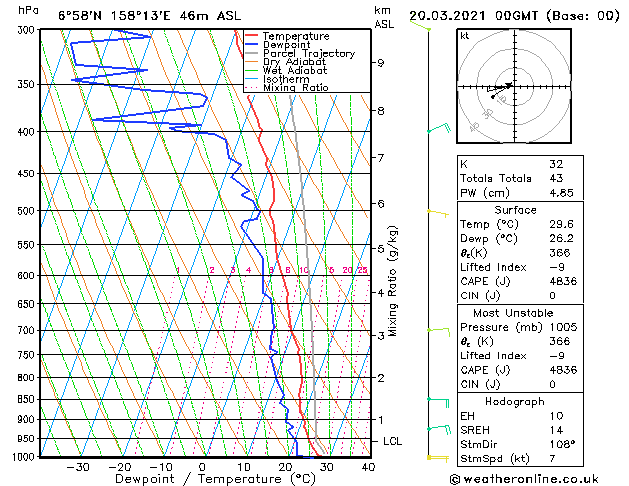
Task: Click the K index value 32
Action: (556, 164)
